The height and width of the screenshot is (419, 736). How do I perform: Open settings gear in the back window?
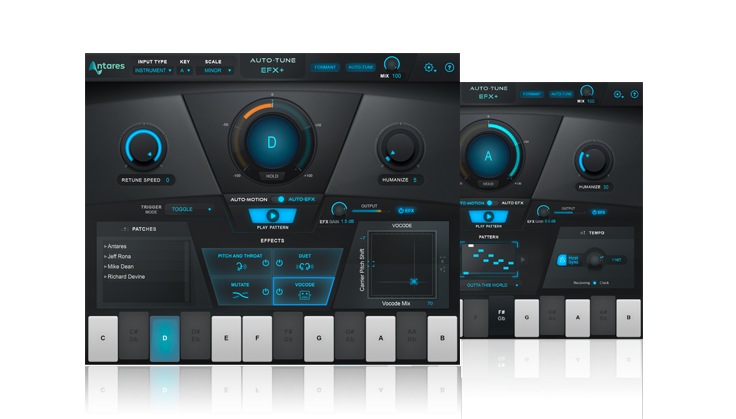click(x=618, y=94)
